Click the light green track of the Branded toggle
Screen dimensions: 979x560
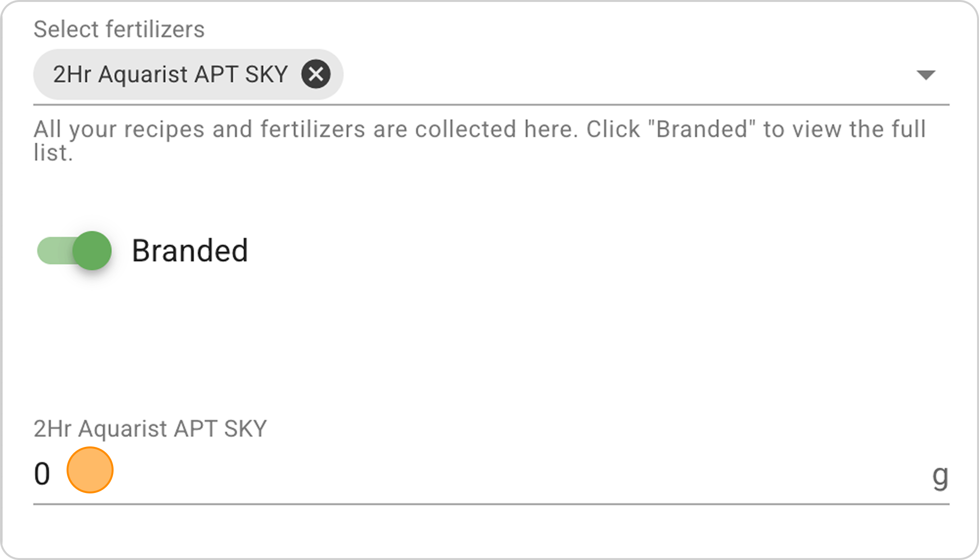(x=55, y=251)
